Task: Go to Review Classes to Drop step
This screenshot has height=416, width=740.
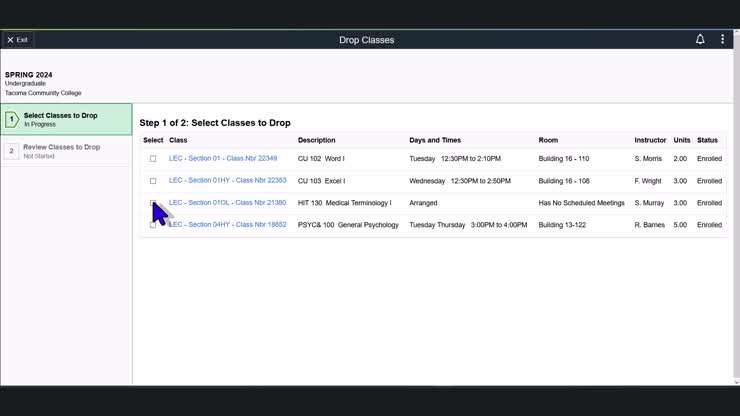Action: click(x=62, y=147)
